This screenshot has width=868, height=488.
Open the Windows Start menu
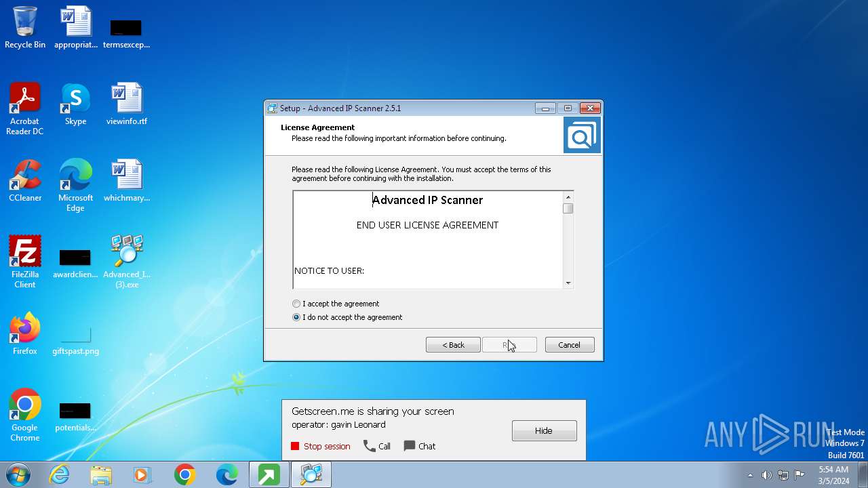point(17,474)
